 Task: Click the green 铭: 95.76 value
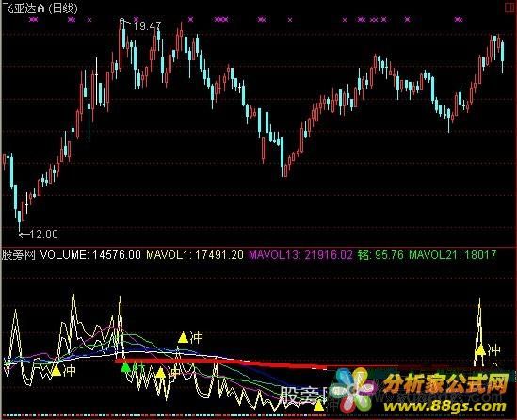[x=380, y=255]
